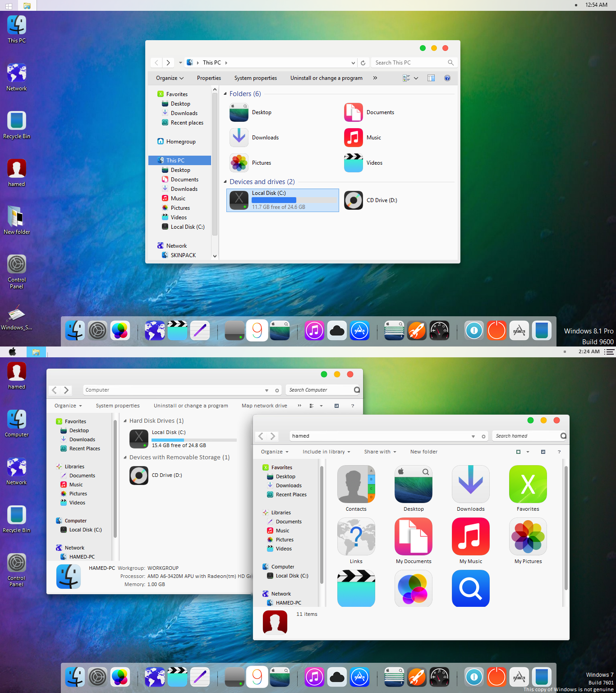Screen dimensions: 616x693
Task: Select HAMED-PC in Computer window sidebar
Action: point(78,557)
